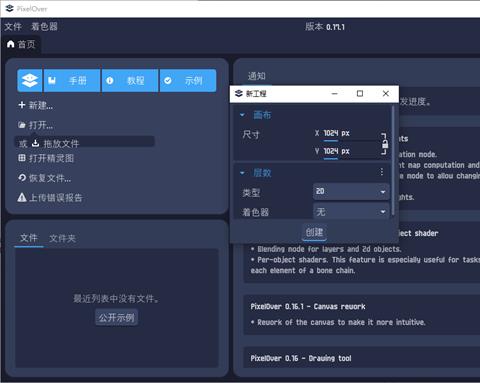Viewport: 480px width, 383px height.
Task: Open the 层数 section three-dot menu
Action: (x=382, y=172)
